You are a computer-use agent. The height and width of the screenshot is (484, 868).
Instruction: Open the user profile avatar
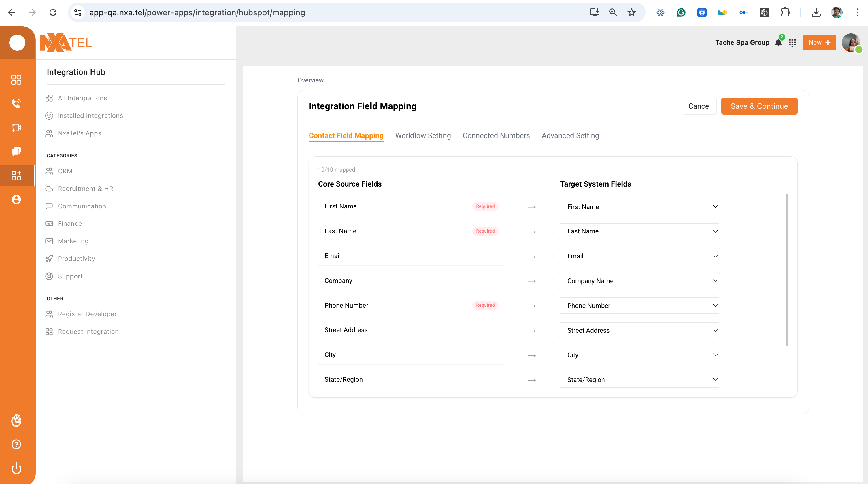click(x=851, y=42)
